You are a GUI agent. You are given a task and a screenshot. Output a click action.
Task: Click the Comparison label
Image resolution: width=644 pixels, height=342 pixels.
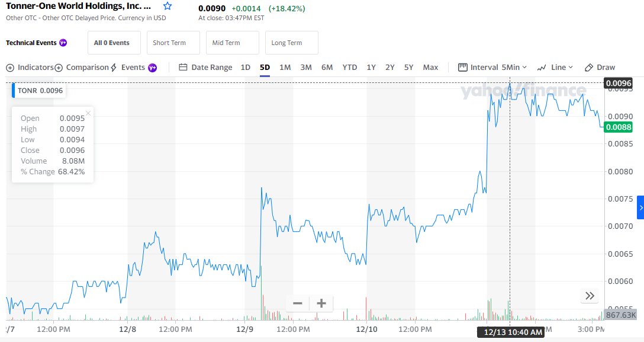88,68
